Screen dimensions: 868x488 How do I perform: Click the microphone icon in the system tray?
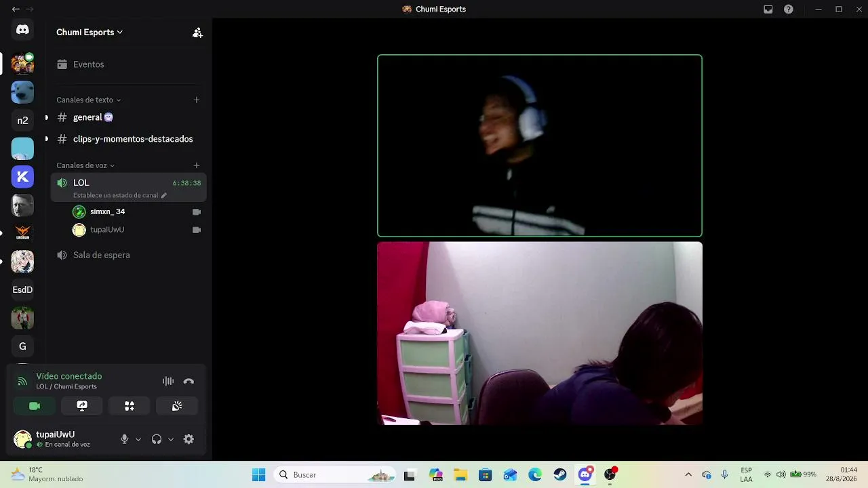725,474
